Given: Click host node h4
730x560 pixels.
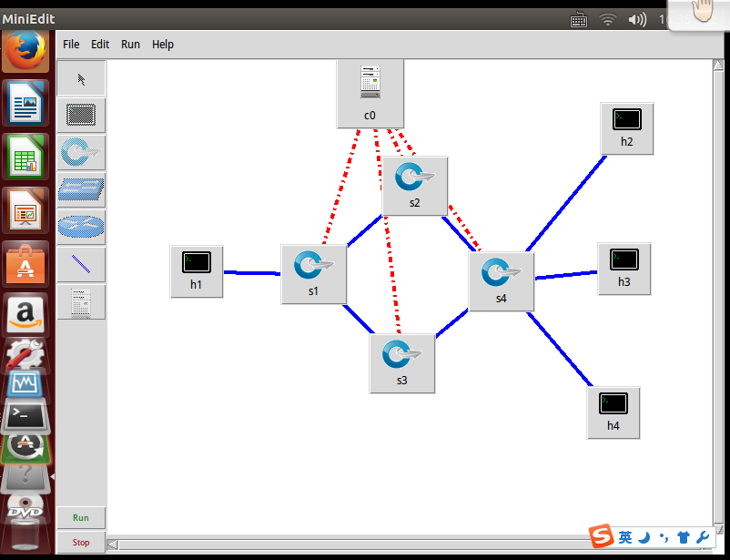Looking at the screenshot, I should [x=613, y=412].
